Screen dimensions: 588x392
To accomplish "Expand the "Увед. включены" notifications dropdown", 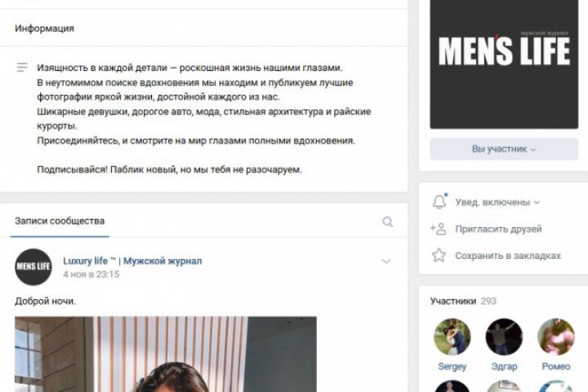I will (x=497, y=203).
